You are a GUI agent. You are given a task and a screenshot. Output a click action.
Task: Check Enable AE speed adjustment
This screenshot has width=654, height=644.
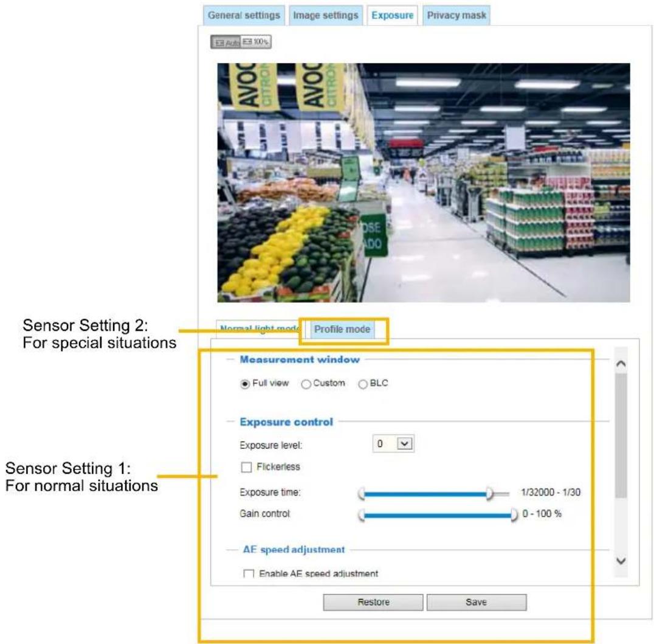(x=249, y=573)
